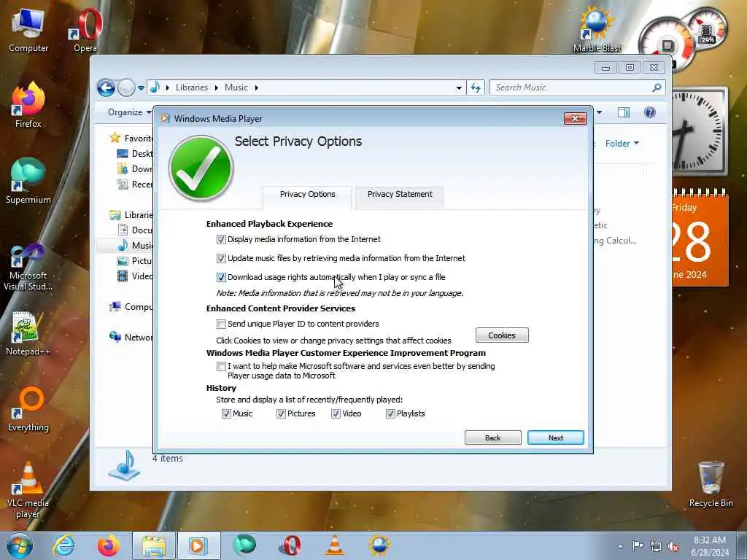Open the VLC media player desktop shortcut
Image resolution: width=747 pixels, height=560 pixels.
point(28,491)
